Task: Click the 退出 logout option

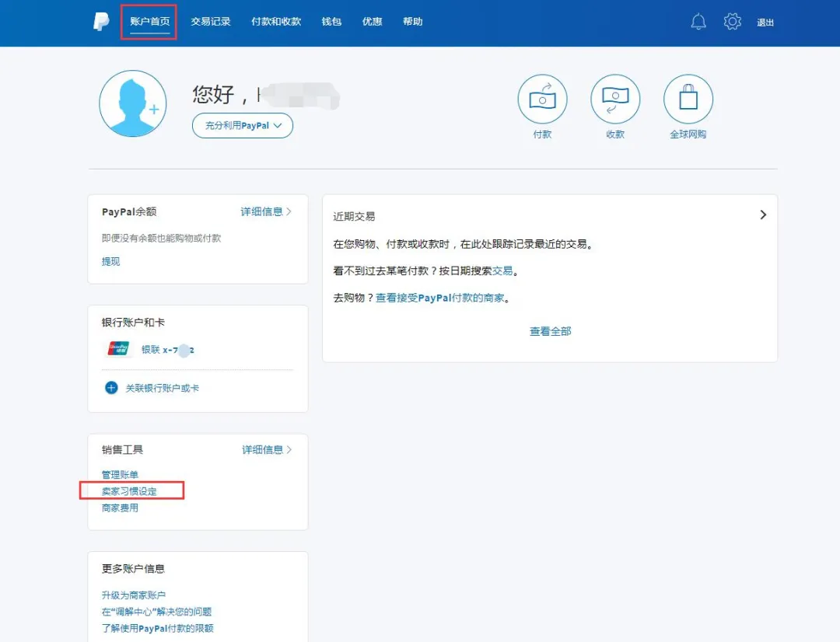Action: [x=765, y=23]
